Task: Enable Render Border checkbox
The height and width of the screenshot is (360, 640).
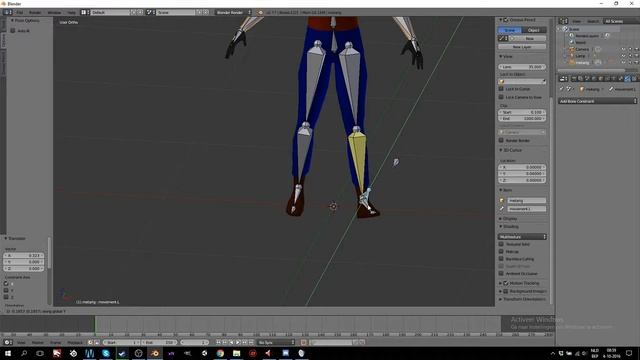Action: tap(501, 140)
